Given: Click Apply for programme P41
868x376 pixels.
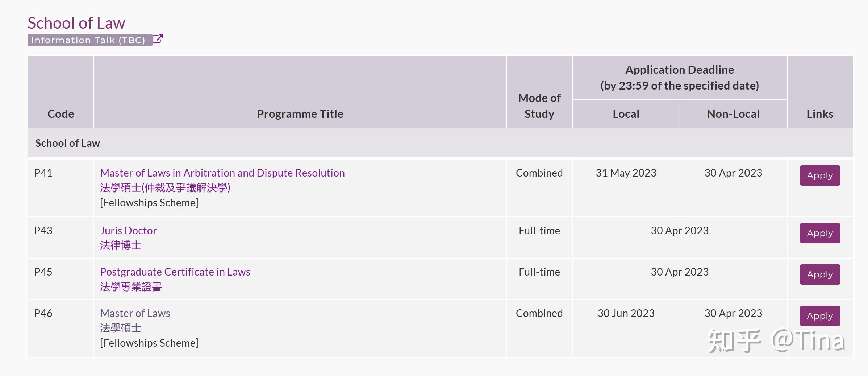Looking at the screenshot, I should click(x=819, y=175).
